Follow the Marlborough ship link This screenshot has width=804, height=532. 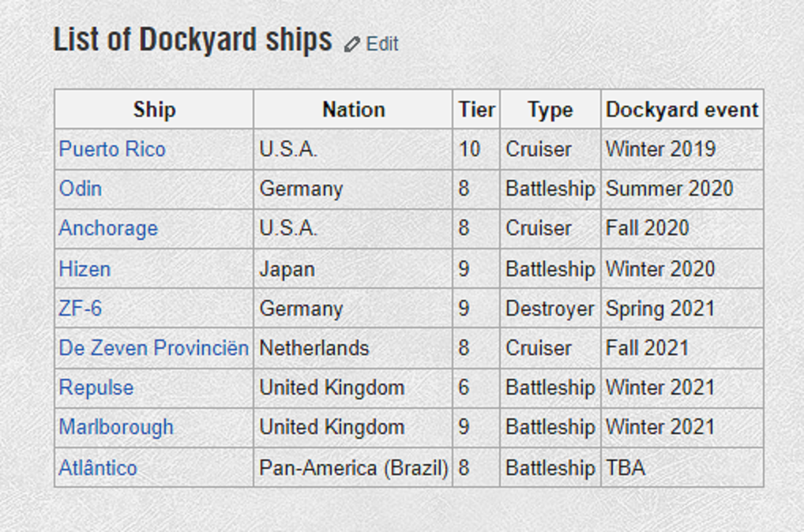116,427
